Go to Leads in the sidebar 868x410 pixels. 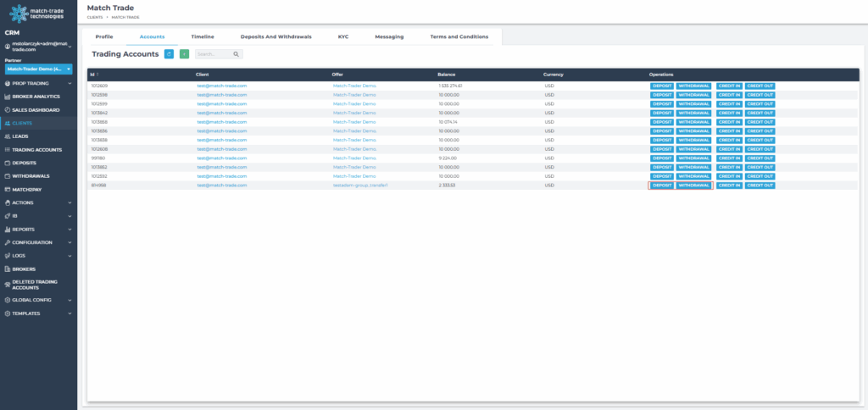click(x=22, y=136)
